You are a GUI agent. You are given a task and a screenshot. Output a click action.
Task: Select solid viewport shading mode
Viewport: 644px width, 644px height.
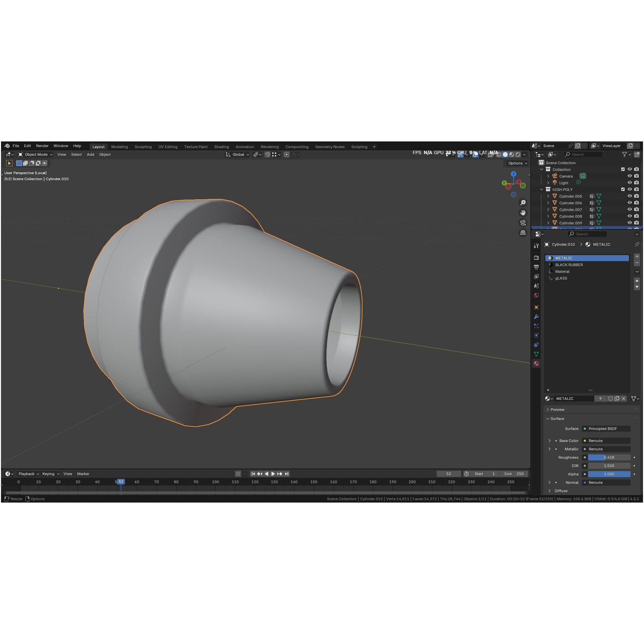[x=505, y=154]
